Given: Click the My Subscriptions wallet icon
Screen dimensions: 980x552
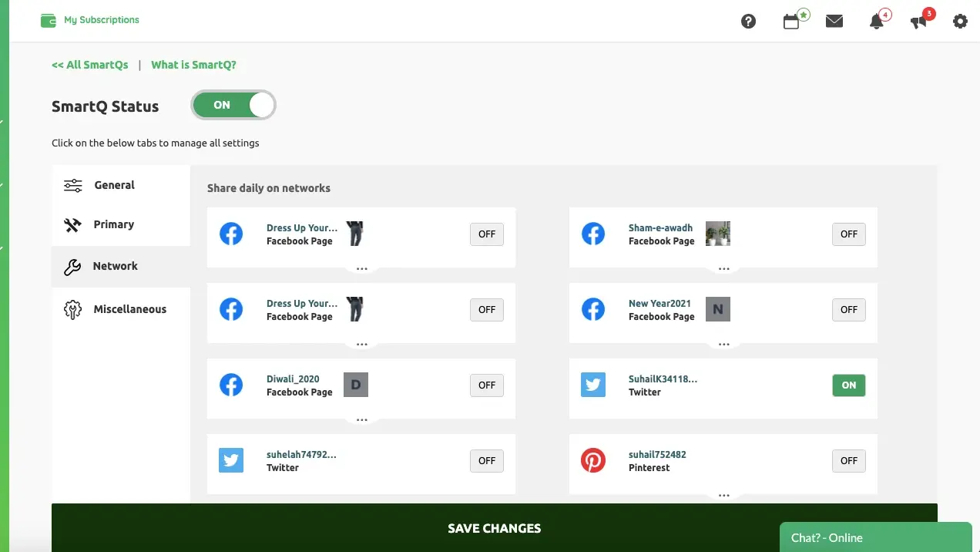Looking at the screenshot, I should (x=49, y=20).
